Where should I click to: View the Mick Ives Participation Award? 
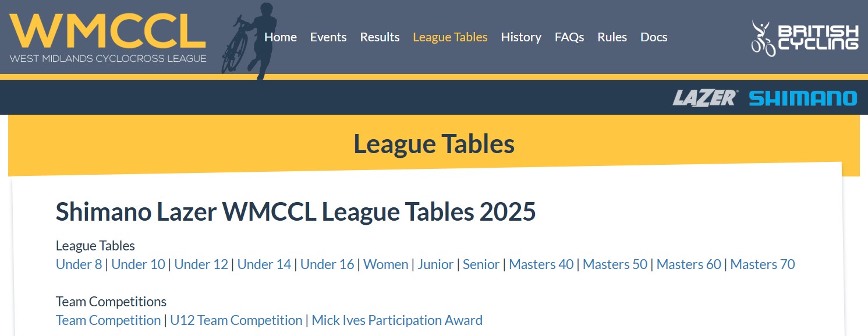point(397,320)
